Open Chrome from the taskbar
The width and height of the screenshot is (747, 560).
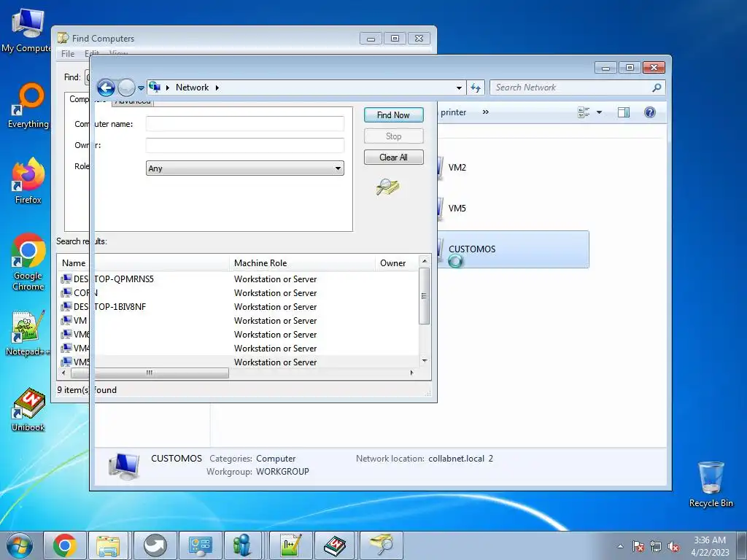click(65, 545)
